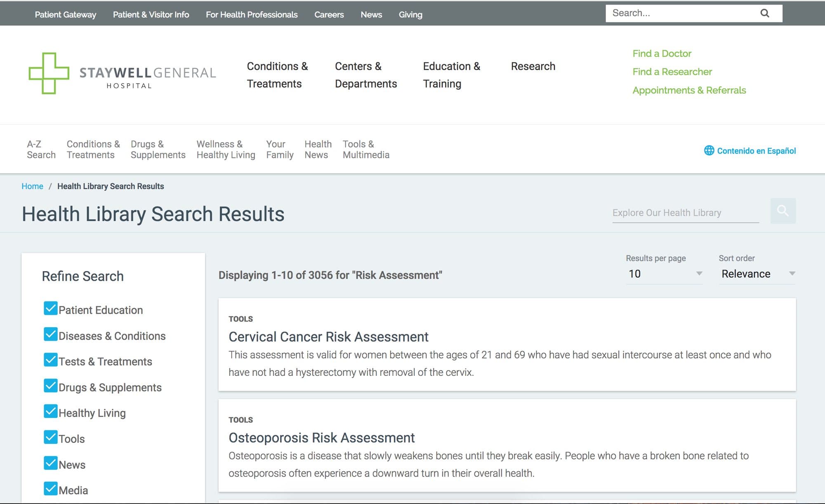Open the News link in top bar
Image resolution: width=825 pixels, height=504 pixels.
pos(371,14)
